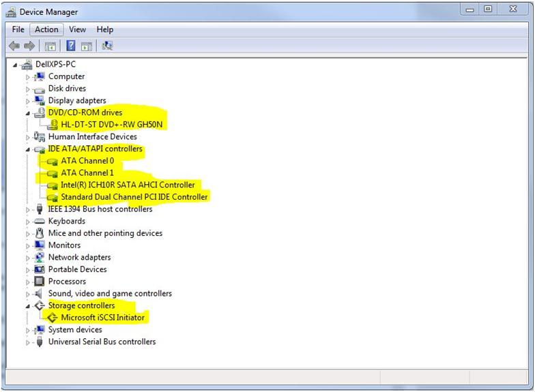The height and width of the screenshot is (392, 535).
Task: Expand the Disk drives node
Action: (x=28, y=89)
